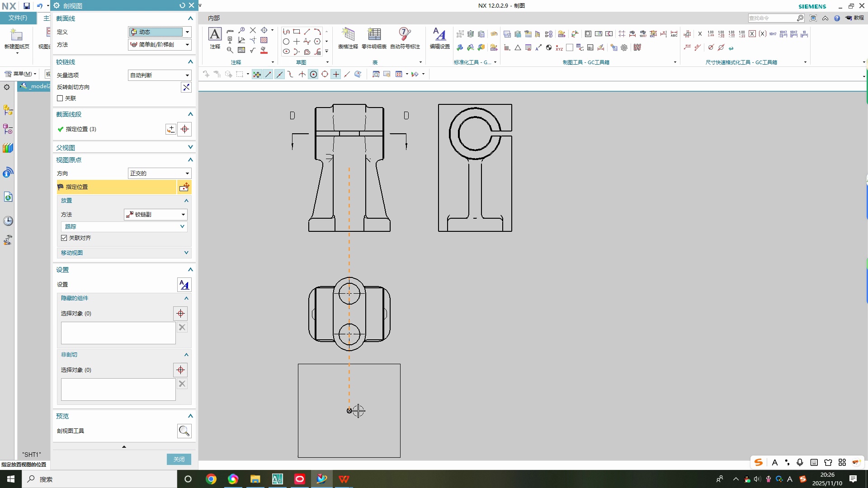Select the Rectangle sketch tool
The image size is (868, 488).
[x=297, y=32]
